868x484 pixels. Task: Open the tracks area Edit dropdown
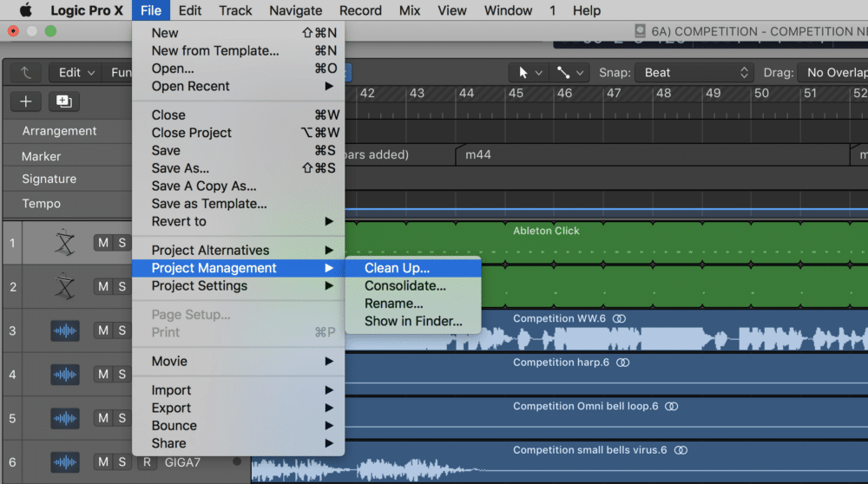tap(76, 73)
